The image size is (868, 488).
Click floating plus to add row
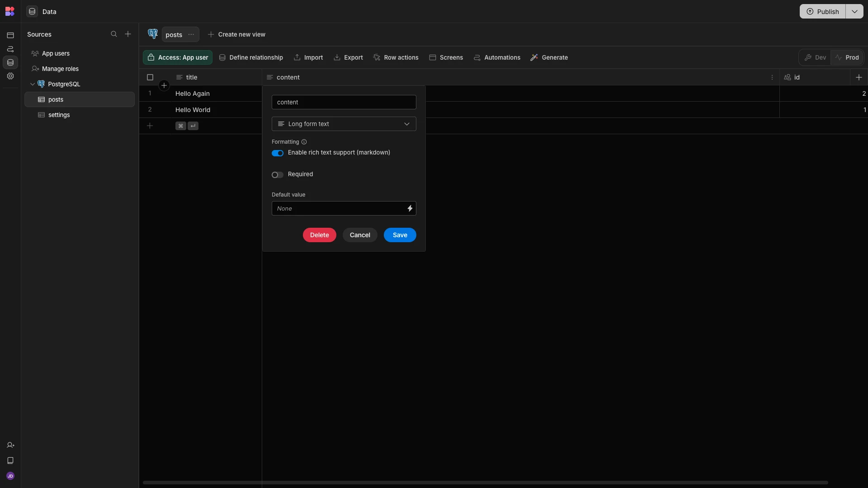point(164,85)
